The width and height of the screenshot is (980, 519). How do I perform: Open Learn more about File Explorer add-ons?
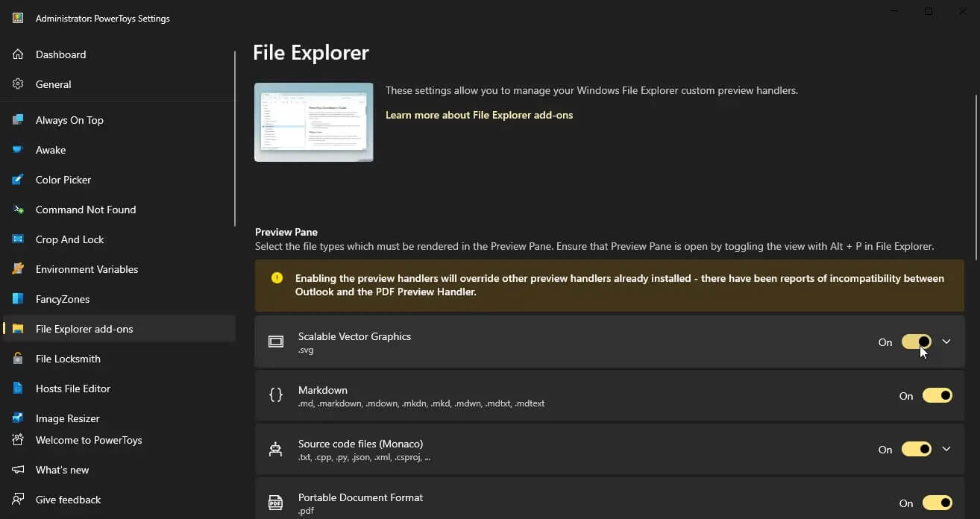click(479, 115)
